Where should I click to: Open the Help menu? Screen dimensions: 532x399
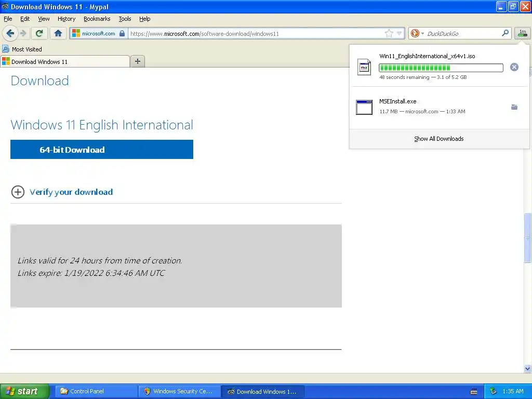[145, 19]
